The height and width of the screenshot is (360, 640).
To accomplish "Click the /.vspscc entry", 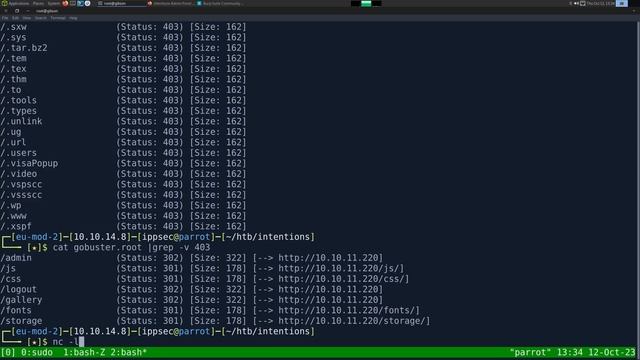I will pyautogui.click(x=21, y=184).
